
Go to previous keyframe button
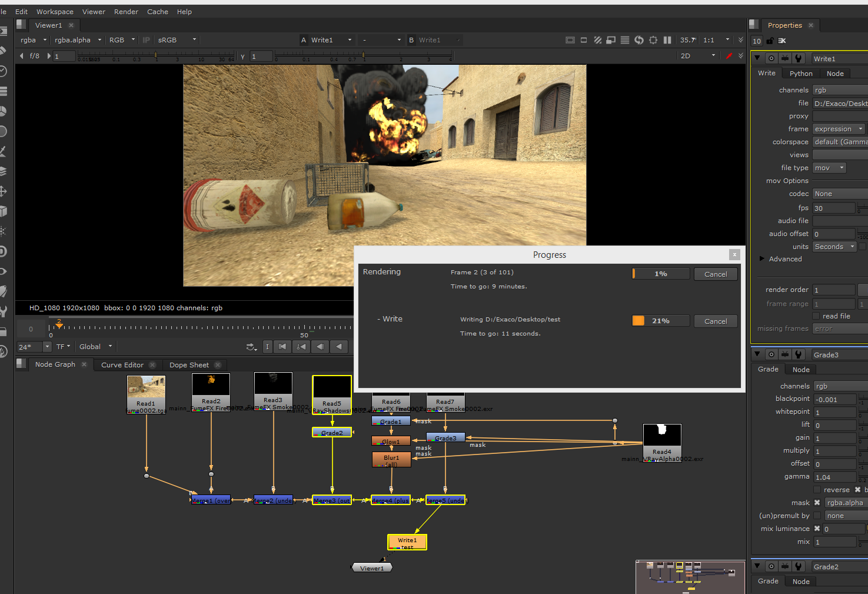click(x=301, y=347)
